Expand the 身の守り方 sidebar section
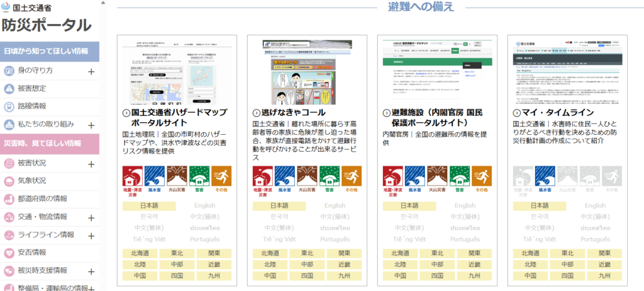This screenshot has width=644, height=291. pos(91,71)
